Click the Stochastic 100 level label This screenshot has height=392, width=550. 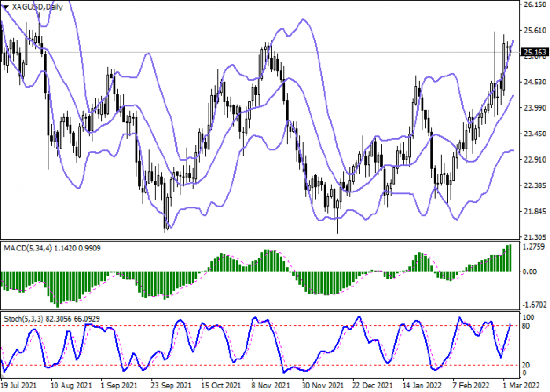tap(528, 317)
